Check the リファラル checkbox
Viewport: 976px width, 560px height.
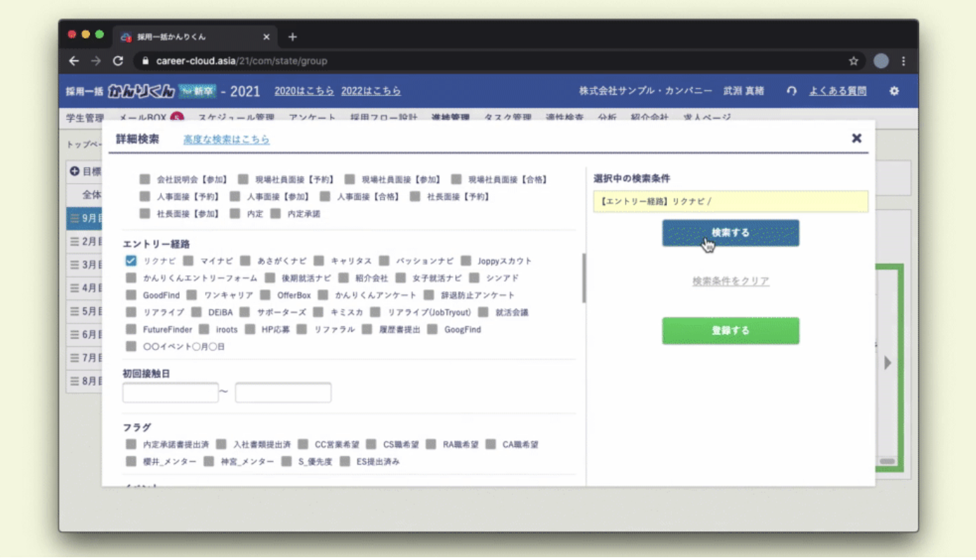[301, 329]
